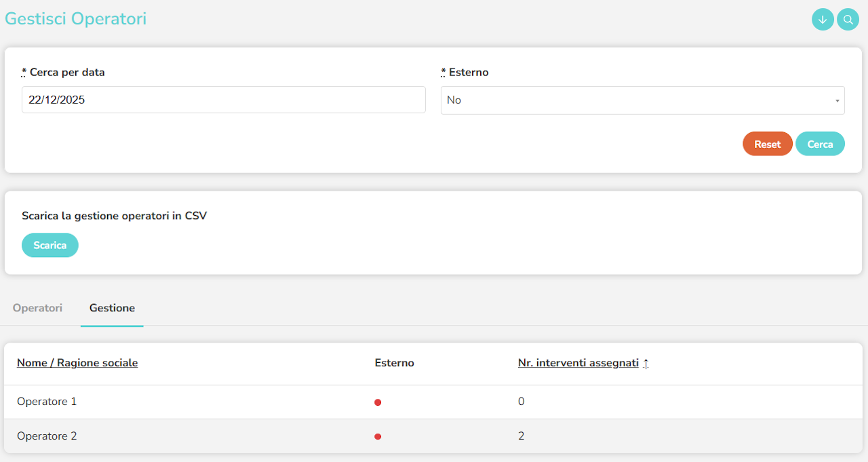This screenshot has height=462, width=868.
Task: Sort by Nr. interventi assegnati header
Action: 578,363
